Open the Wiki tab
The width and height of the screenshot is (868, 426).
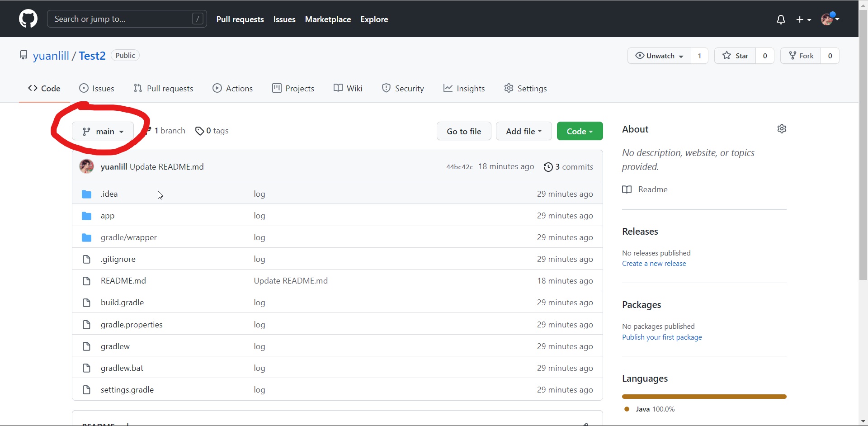[348, 89]
